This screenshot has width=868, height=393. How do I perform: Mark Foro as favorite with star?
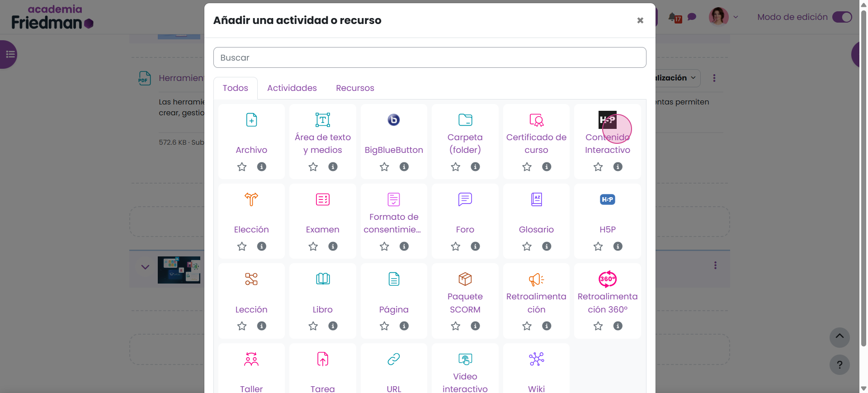456,246
